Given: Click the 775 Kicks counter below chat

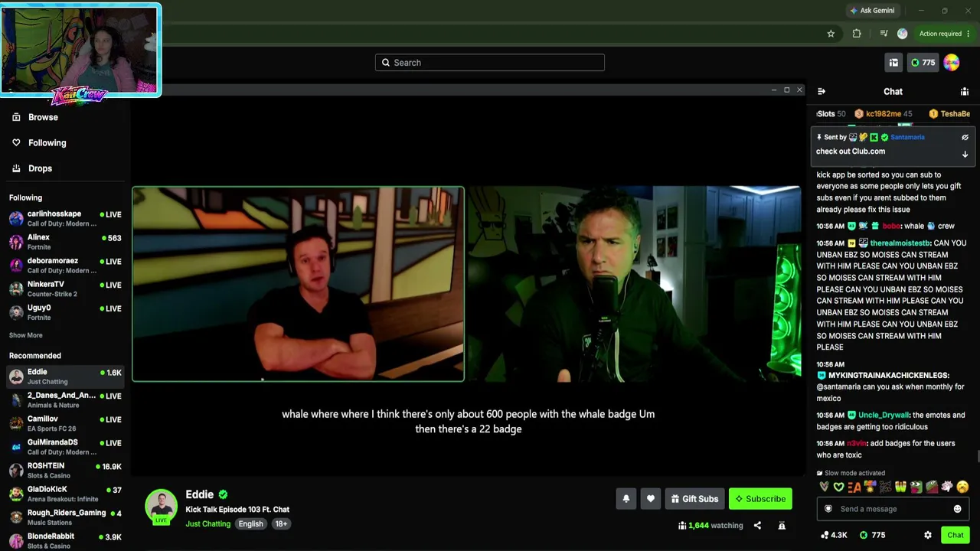Looking at the screenshot, I should pyautogui.click(x=872, y=535).
